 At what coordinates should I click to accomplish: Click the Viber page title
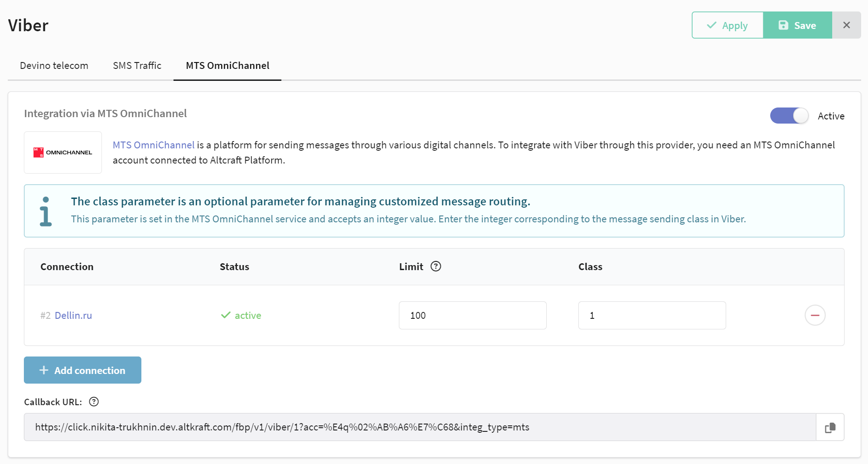point(28,25)
